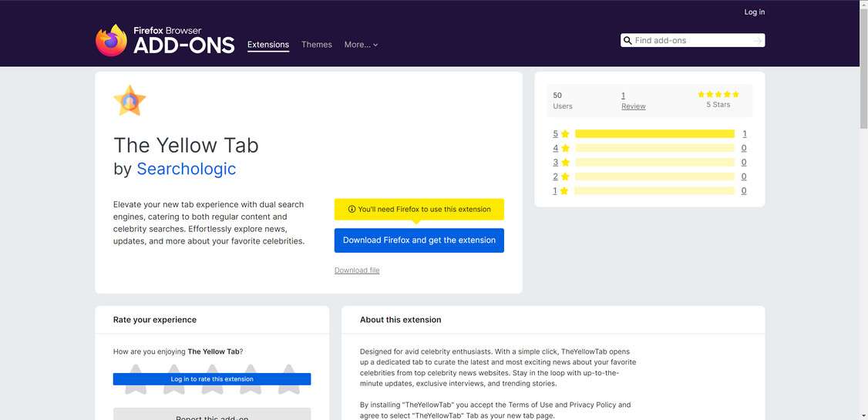Click the count 0 beside the 1-star bar
The height and width of the screenshot is (420, 868).
click(x=744, y=191)
